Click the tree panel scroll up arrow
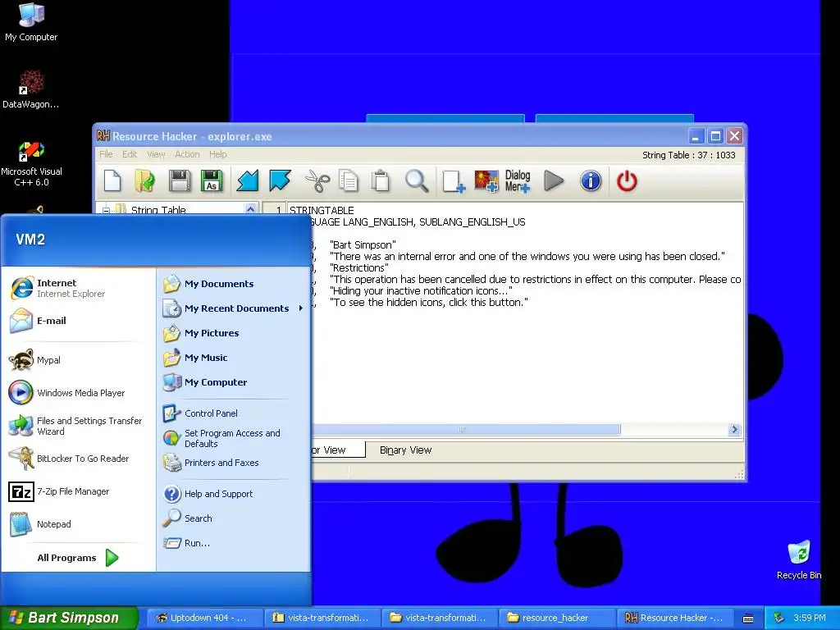840x630 pixels. 250,209
